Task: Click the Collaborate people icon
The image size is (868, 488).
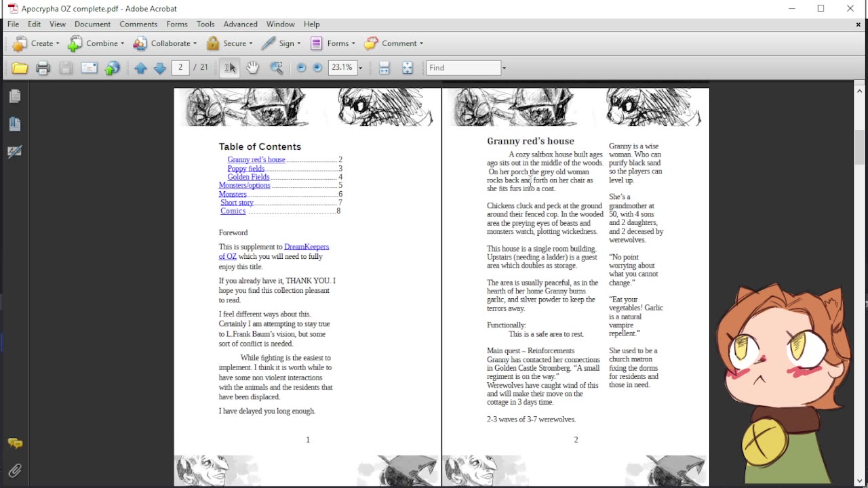Action: (x=140, y=43)
